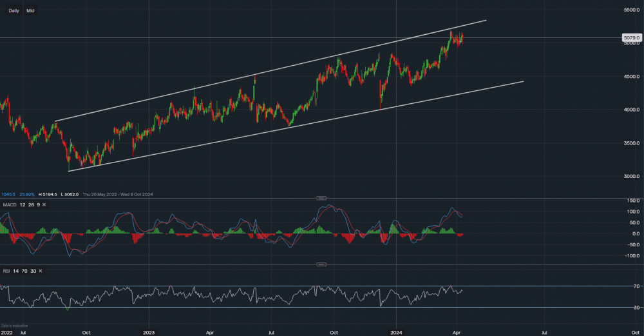Open the Mid price type dropdown

(x=30, y=11)
